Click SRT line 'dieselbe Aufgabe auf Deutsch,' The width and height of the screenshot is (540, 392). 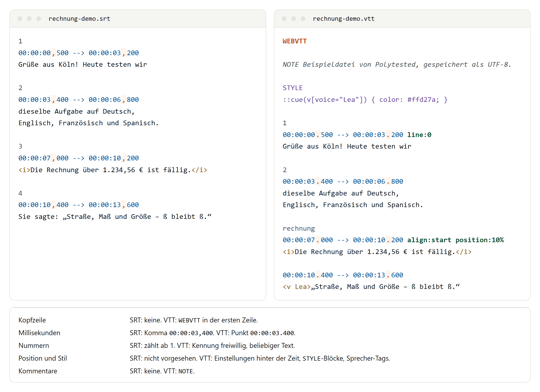click(x=76, y=111)
